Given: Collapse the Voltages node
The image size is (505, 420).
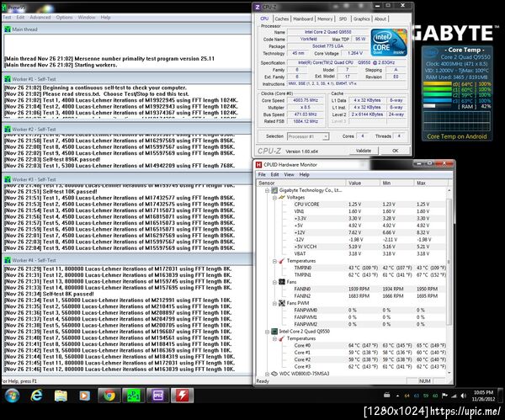Looking at the screenshot, I should tap(274, 198).
